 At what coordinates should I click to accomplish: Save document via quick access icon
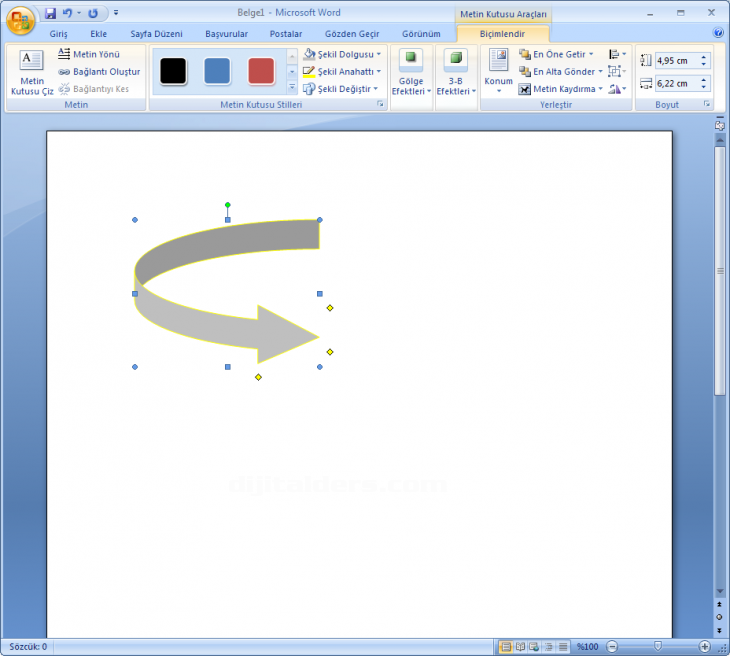coord(50,13)
